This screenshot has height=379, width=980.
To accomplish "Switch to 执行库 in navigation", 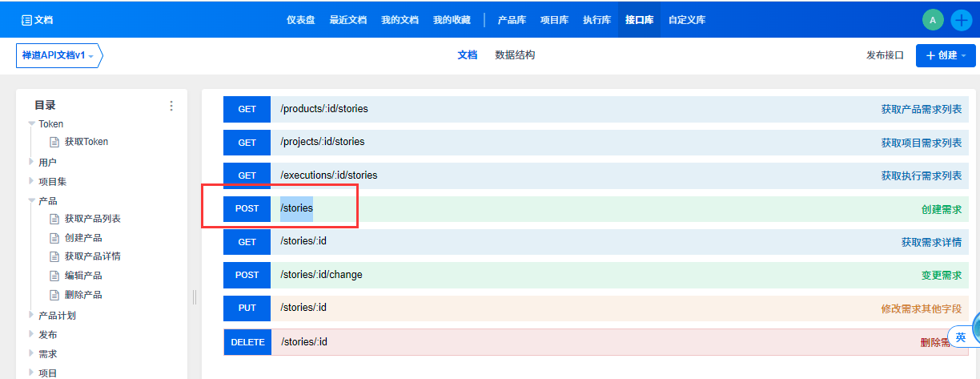I will point(596,20).
